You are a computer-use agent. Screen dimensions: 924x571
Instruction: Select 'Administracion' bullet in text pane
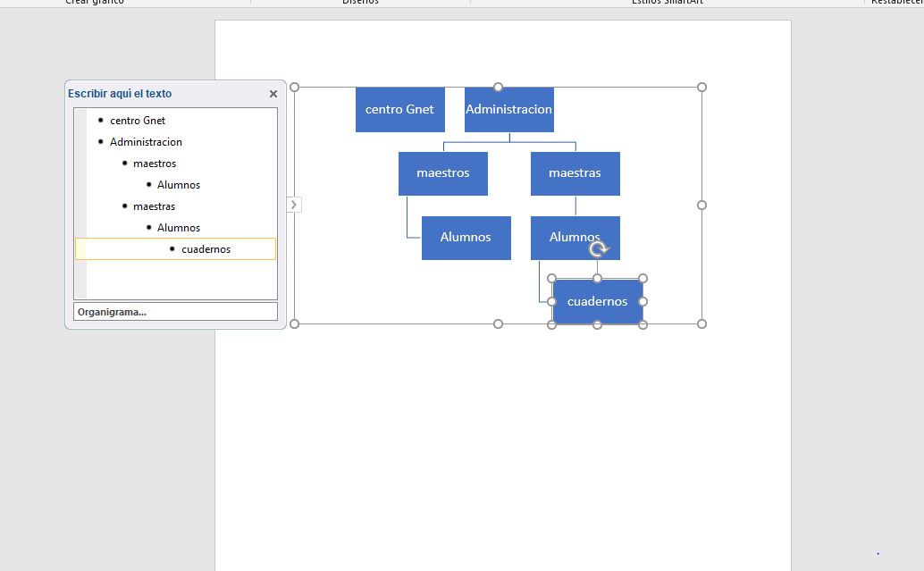[x=146, y=142]
